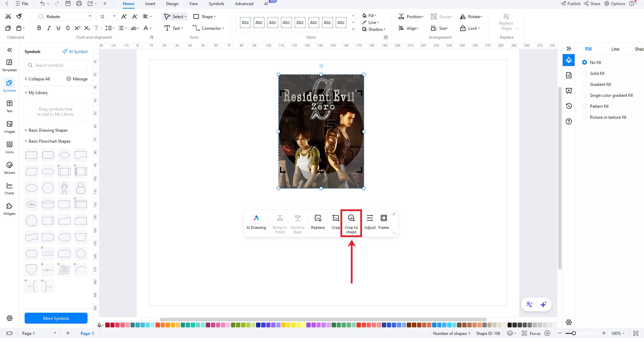Switch to Line tab in right panel

(x=615, y=49)
